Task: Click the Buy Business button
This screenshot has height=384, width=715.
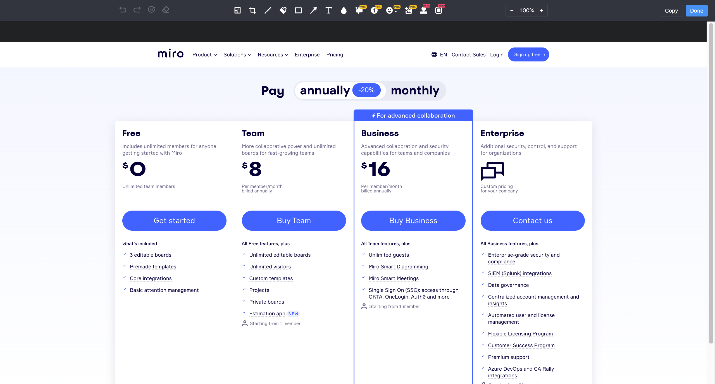Action: pos(413,221)
